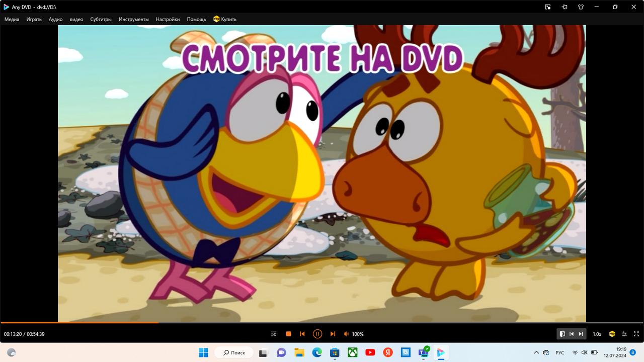Open the Wi-Fi network tray icon
The image size is (644, 362).
[x=575, y=352]
